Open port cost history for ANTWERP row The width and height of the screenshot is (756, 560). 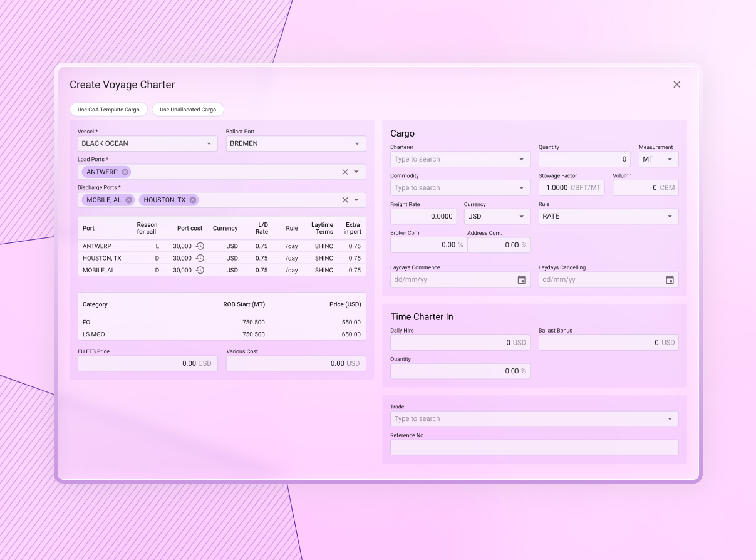200,246
